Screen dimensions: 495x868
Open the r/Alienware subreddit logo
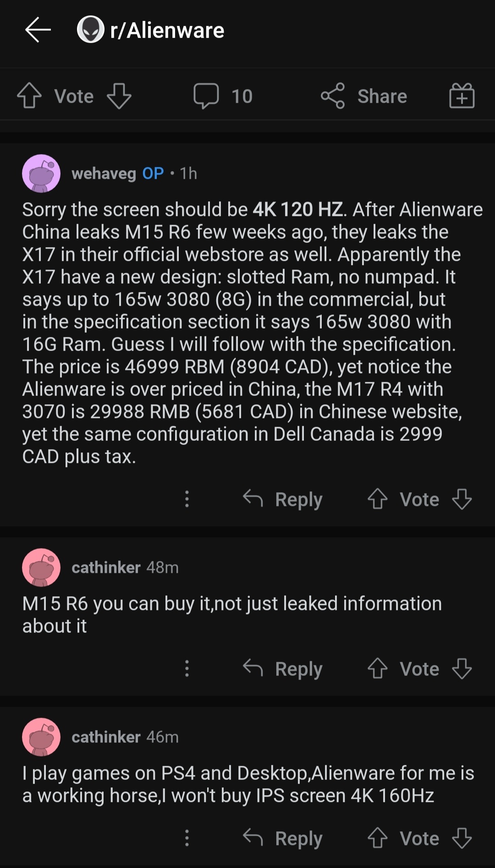point(90,30)
